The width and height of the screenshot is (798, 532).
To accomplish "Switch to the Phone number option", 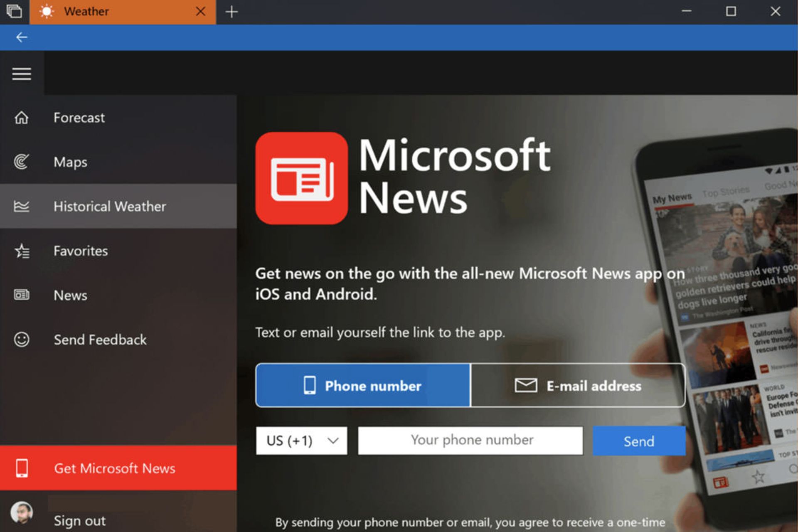I will (363, 385).
